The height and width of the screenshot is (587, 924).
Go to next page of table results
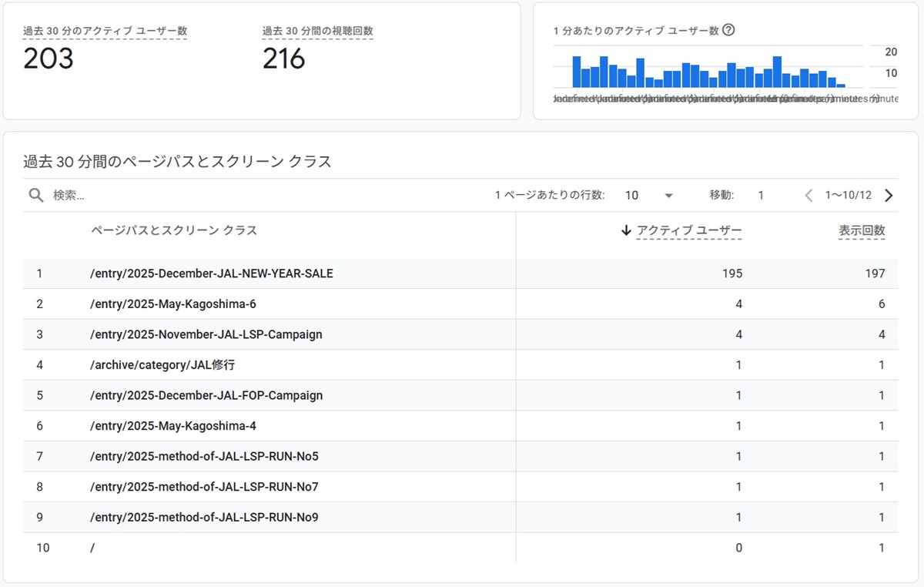[x=889, y=196]
